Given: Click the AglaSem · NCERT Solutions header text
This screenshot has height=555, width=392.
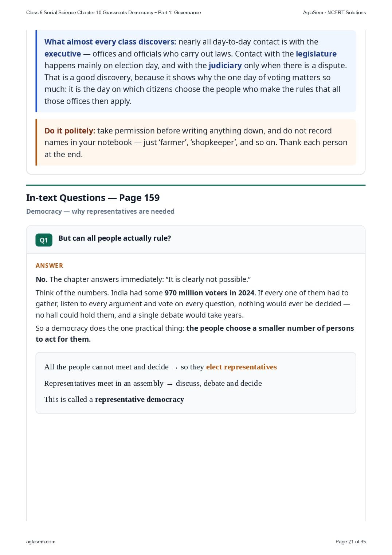Looking at the screenshot, I should 334,12.
